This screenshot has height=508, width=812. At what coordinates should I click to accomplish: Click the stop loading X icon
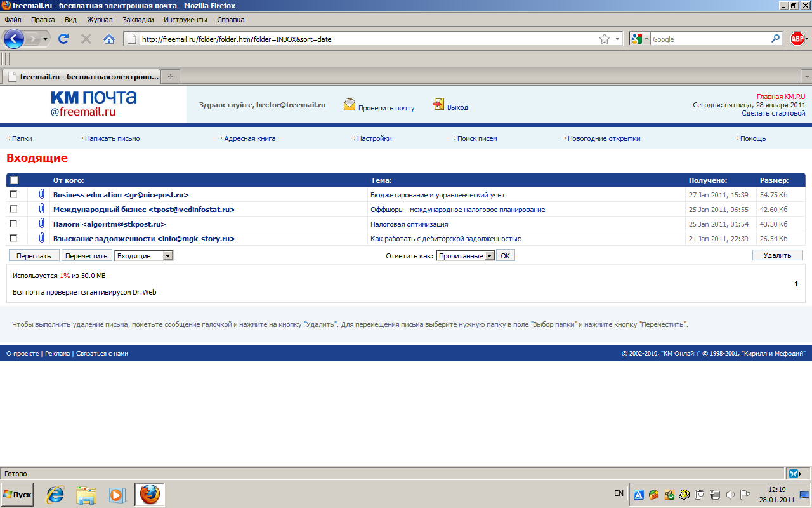tap(86, 39)
